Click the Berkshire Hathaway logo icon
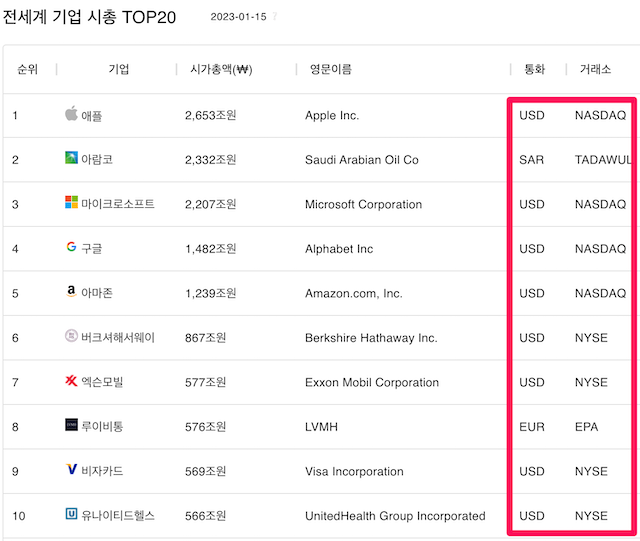640x541 pixels. [71, 335]
